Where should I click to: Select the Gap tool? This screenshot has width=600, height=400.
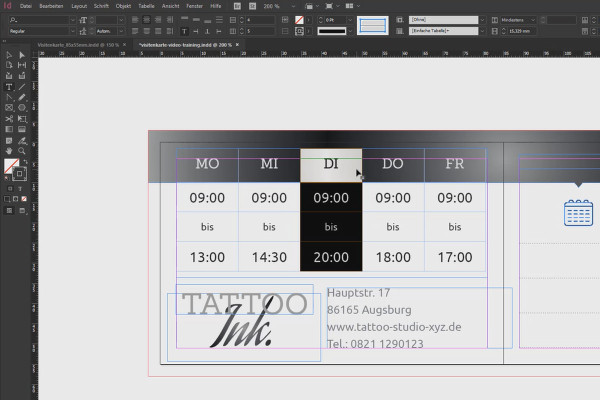22,65
